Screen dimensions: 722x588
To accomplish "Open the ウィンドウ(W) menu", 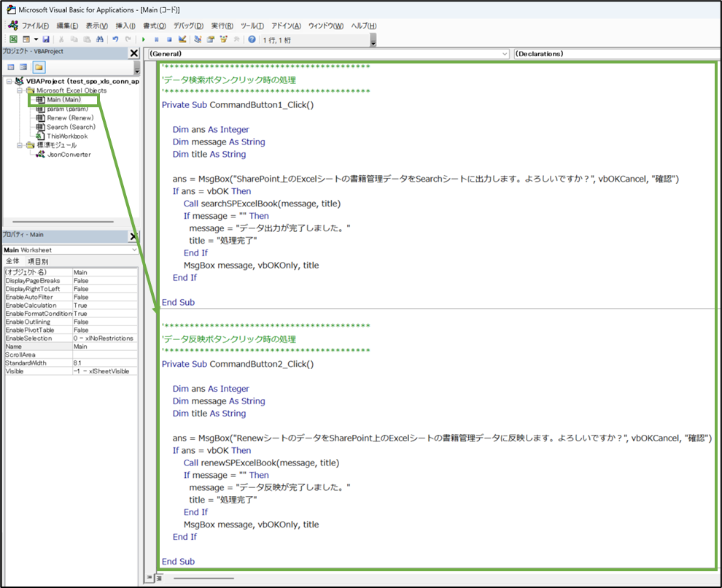I will click(x=326, y=26).
